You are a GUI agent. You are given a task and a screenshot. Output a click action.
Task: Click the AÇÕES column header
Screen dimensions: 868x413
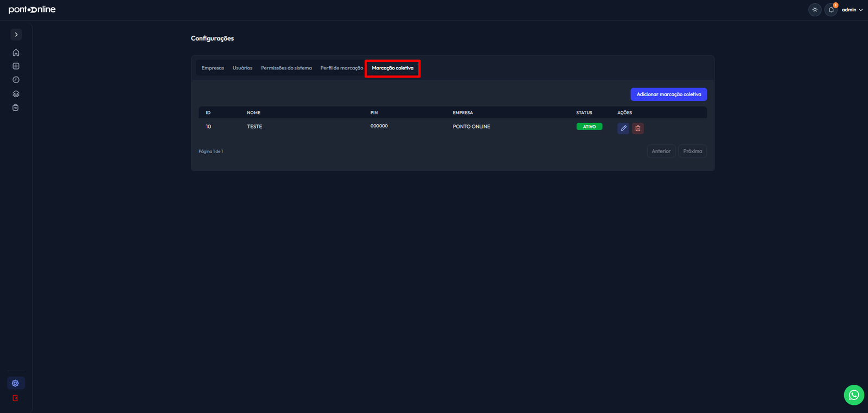(624, 113)
